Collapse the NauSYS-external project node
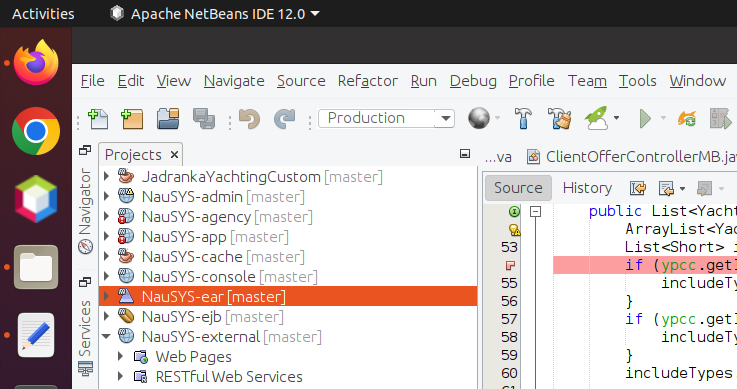Image resolution: width=737 pixels, height=389 pixels. pyautogui.click(x=107, y=336)
